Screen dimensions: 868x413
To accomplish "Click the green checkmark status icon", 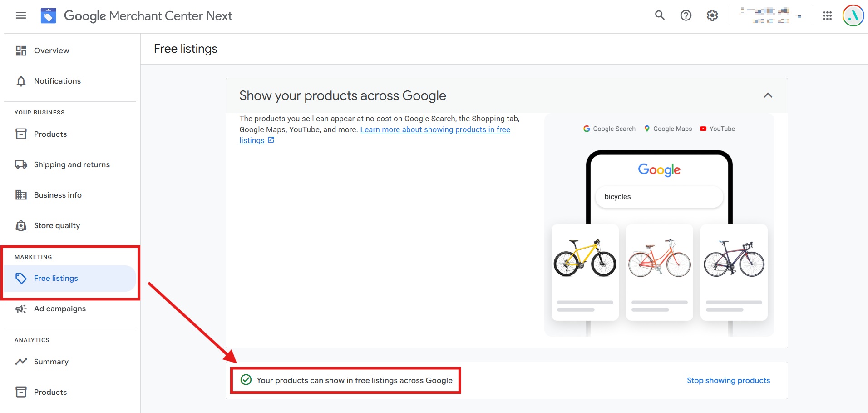I will [246, 380].
